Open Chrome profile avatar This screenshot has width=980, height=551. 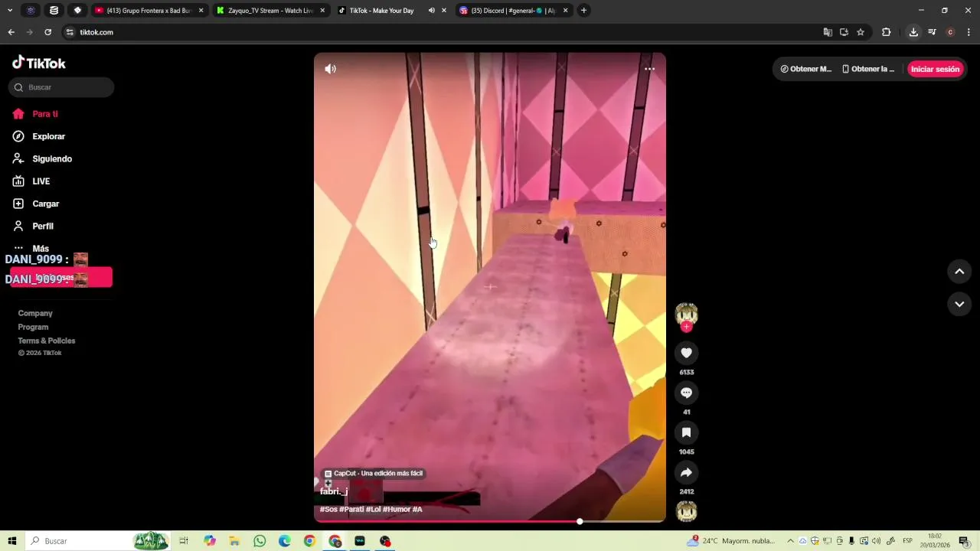point(950,32)
